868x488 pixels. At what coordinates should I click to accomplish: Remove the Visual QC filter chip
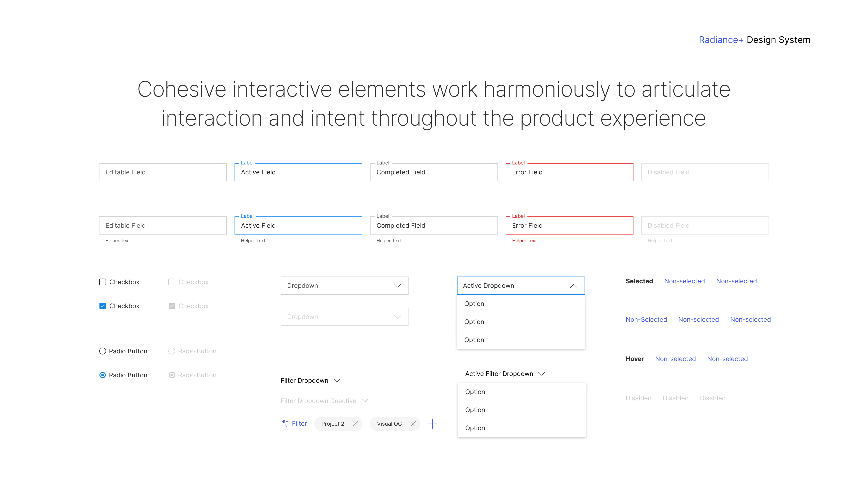pyautogui.click(x=413, y=424)
